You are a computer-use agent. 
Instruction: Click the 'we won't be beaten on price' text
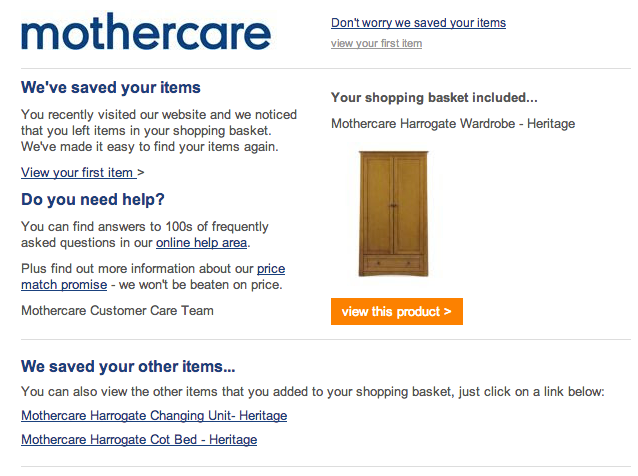coord(200,285)
